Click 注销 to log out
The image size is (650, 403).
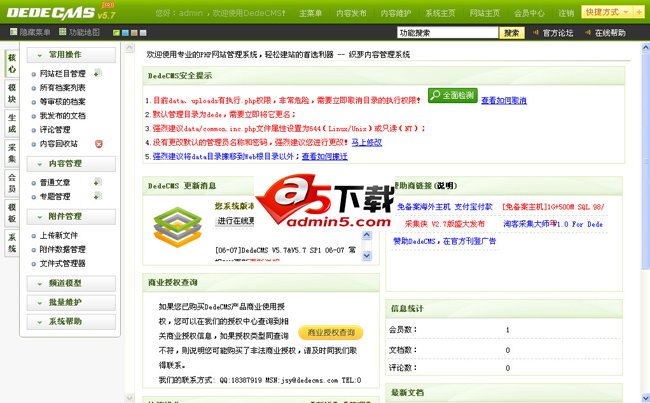(566, 13)
